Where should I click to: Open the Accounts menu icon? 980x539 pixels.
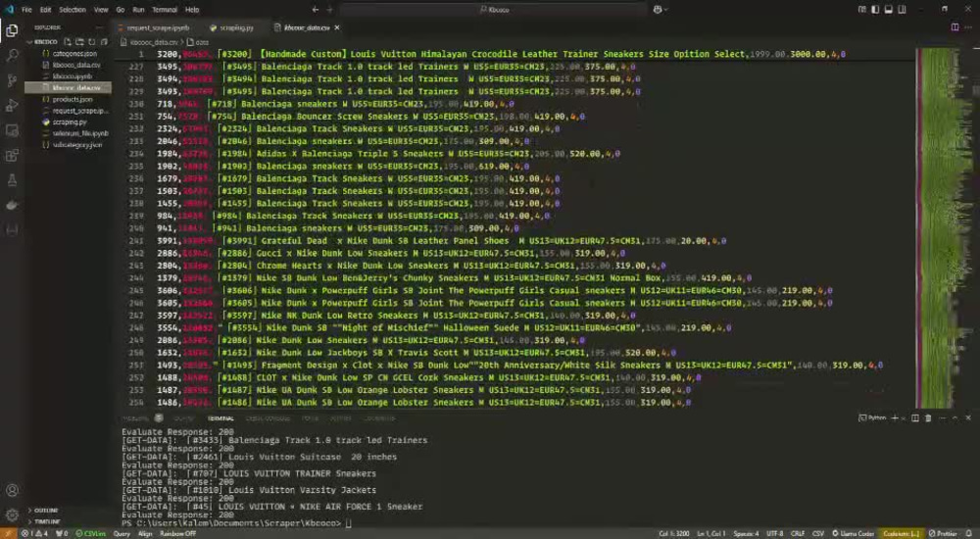12,490
